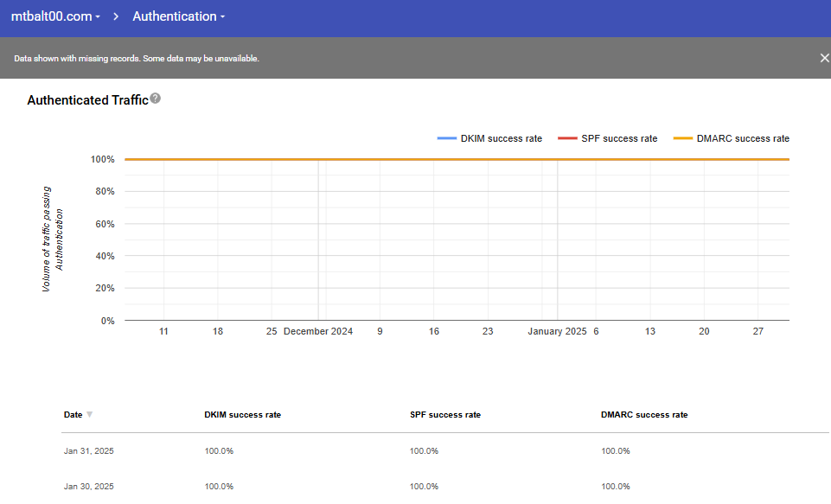
Task: Click the December 2024 axis label
Action: tap(317, 331)
